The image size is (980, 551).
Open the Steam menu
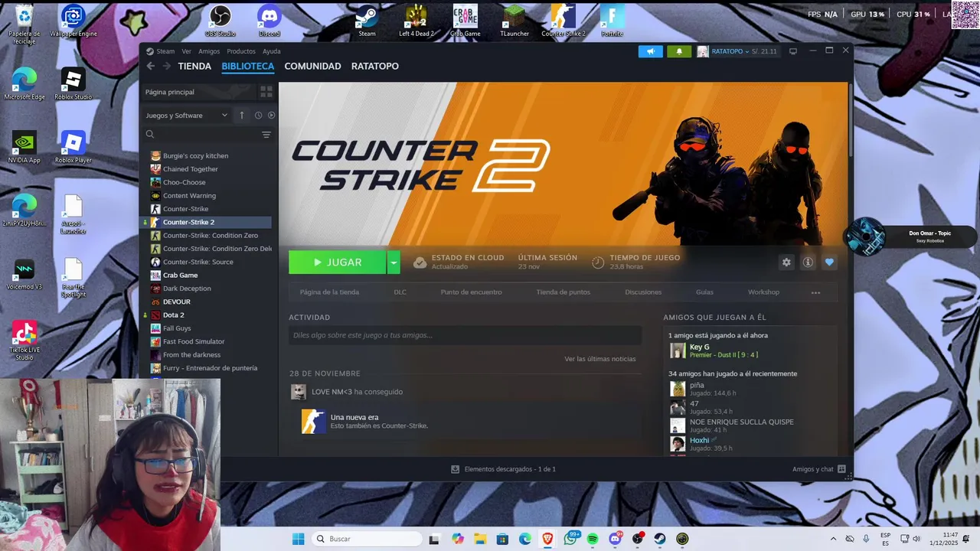[x=165, y=51]
